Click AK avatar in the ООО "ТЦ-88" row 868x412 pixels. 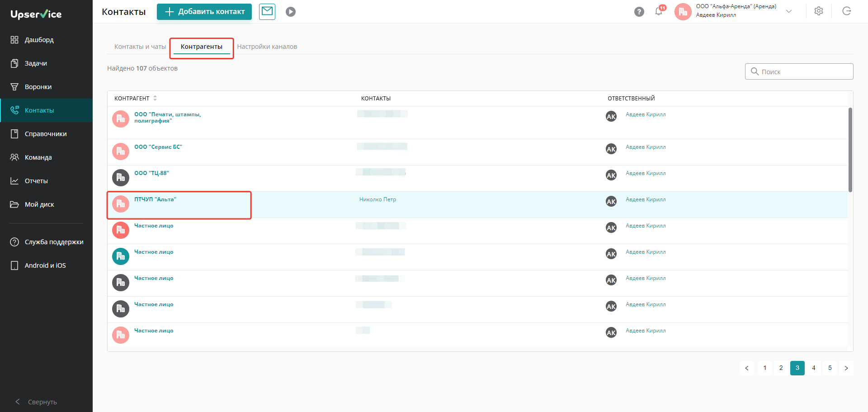(x=611, y=175)
